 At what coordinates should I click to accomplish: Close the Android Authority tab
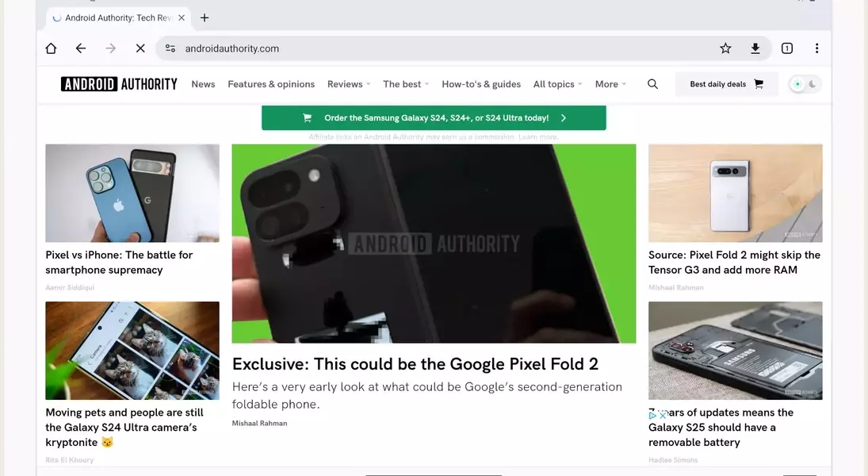[182, 17]
